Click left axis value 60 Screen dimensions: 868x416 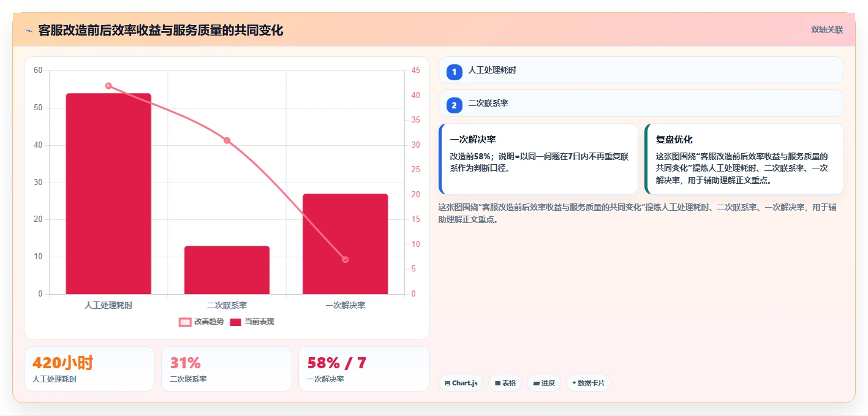38,70
